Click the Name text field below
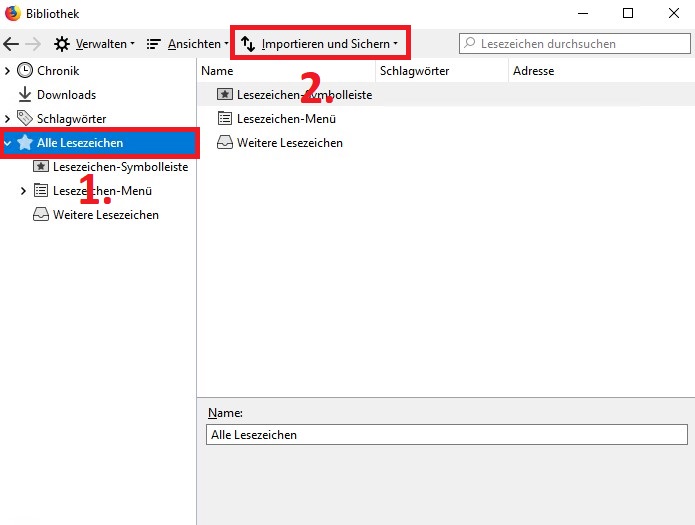The width and height of the screenshot is (695, 525). (x=446, y=435)
